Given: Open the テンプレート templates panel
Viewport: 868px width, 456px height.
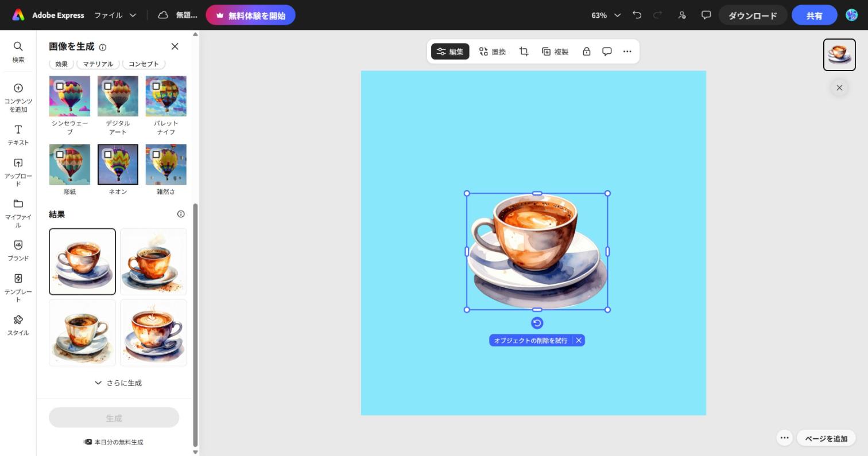Looking at the screenshot, I should coord(18,287).
